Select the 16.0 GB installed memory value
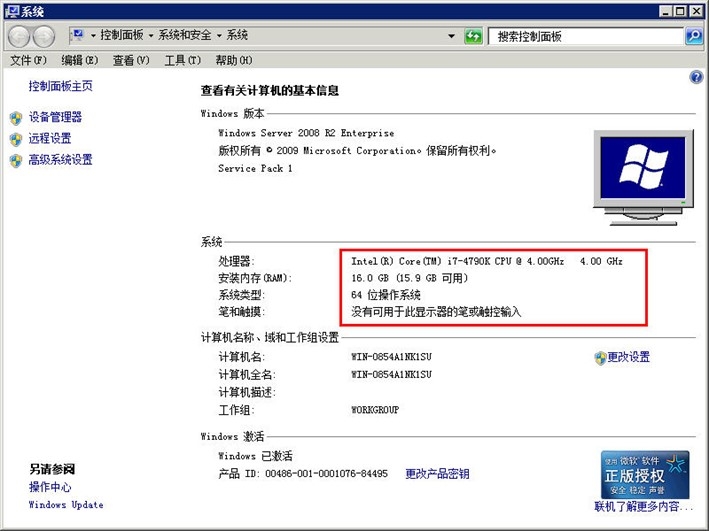Image resolution: width=709 pixels, height=531 pixels. click(x=410, y=278)
